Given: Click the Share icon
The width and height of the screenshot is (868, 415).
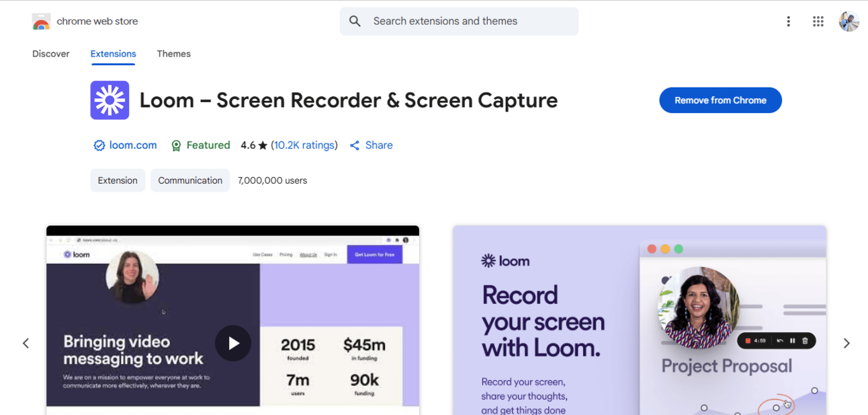Looking at the screenshot, I should [x=355, y=145].
